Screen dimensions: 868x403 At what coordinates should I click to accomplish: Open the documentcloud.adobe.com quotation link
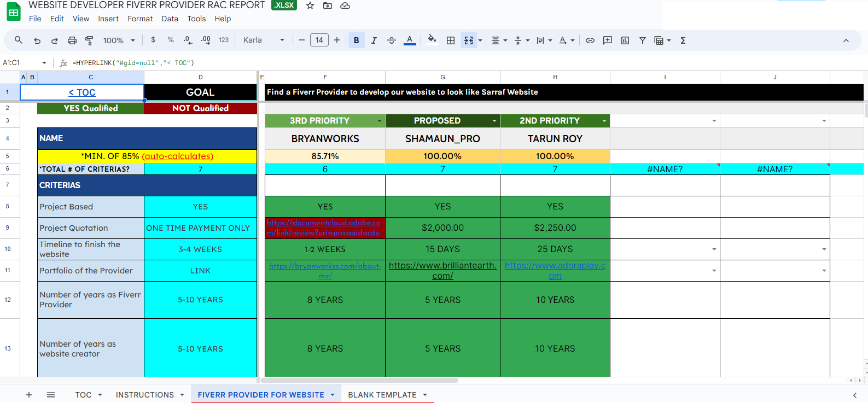[325, 227]
